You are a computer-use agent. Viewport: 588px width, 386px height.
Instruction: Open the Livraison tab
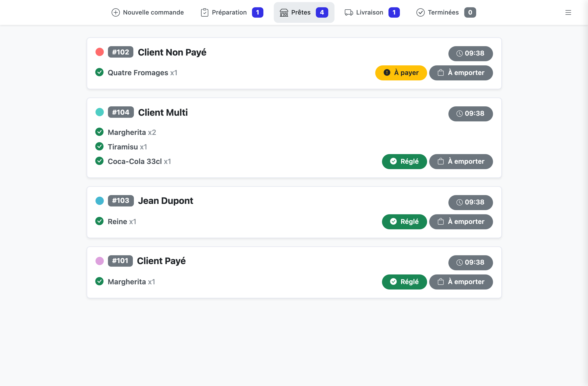click(372, 12)
